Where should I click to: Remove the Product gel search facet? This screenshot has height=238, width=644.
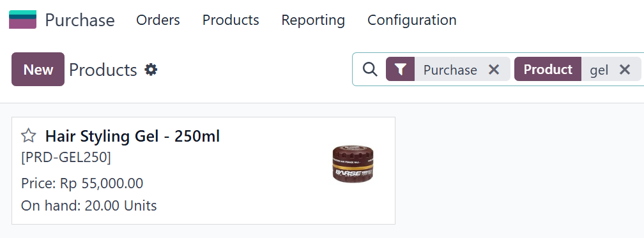click(x=625, y=70)
